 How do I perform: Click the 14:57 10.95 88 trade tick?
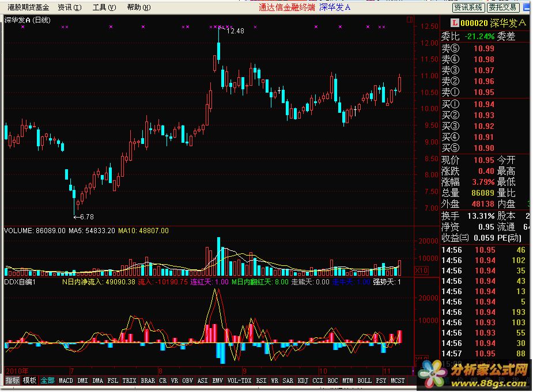pos(483,353)
